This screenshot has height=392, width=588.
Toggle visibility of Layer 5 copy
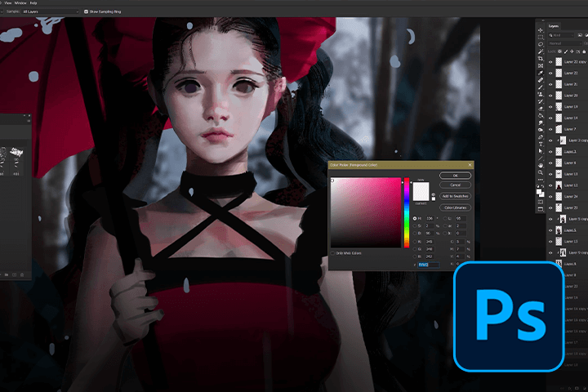pyautogui.click(x=550, y=219)
